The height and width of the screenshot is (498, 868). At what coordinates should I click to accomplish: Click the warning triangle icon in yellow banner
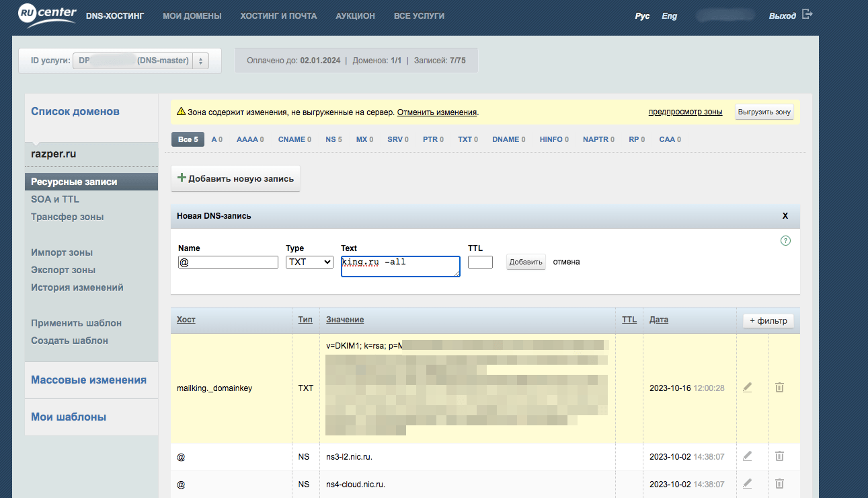181,112
